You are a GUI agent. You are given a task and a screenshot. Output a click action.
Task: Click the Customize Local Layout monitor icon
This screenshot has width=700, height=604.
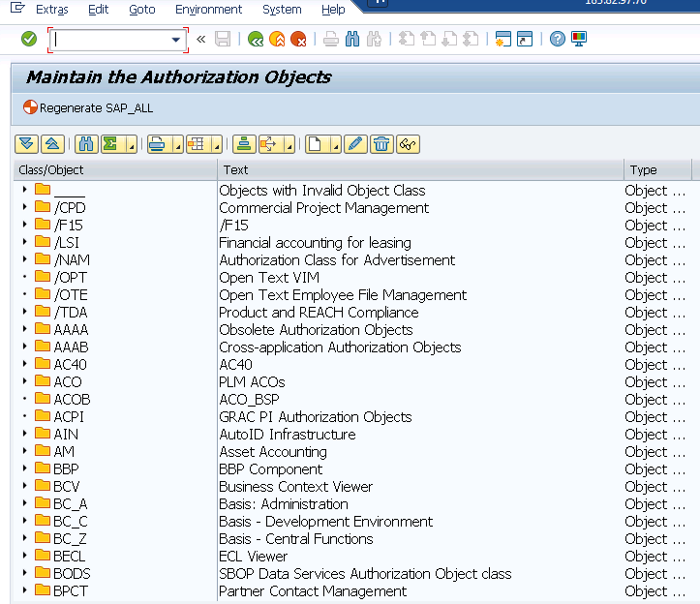(579, 40)
